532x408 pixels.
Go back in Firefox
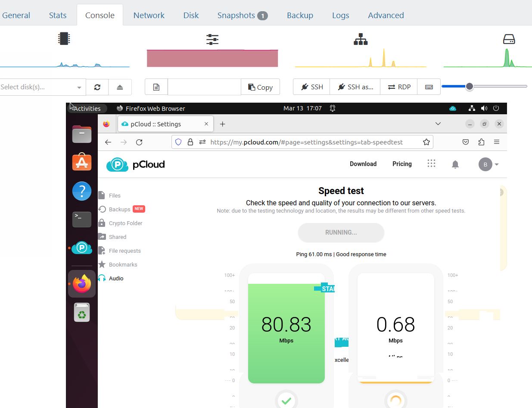tap(108, 142)
